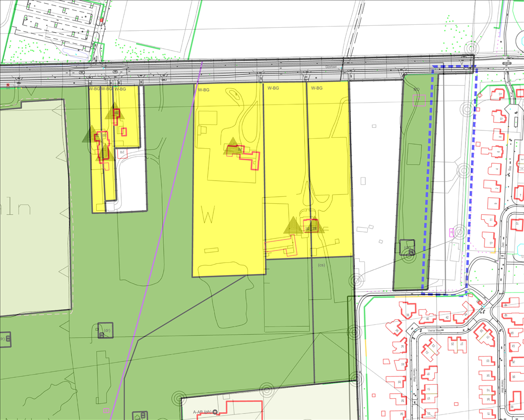This screenshot has height=420, width=524.
Task: Select the purple diagonal line across the green zone
Action: (156, 240)
